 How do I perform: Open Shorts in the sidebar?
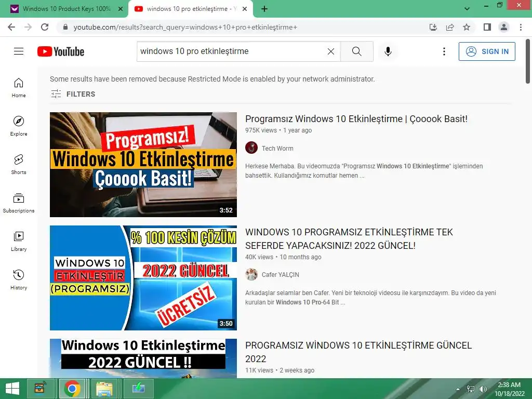pos(19,165)
